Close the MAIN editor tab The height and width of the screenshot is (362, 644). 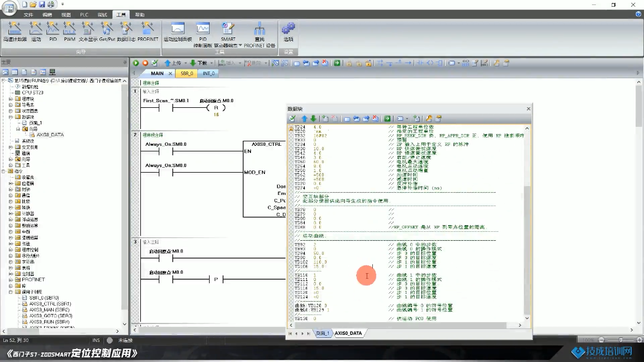tap(170, 74)
